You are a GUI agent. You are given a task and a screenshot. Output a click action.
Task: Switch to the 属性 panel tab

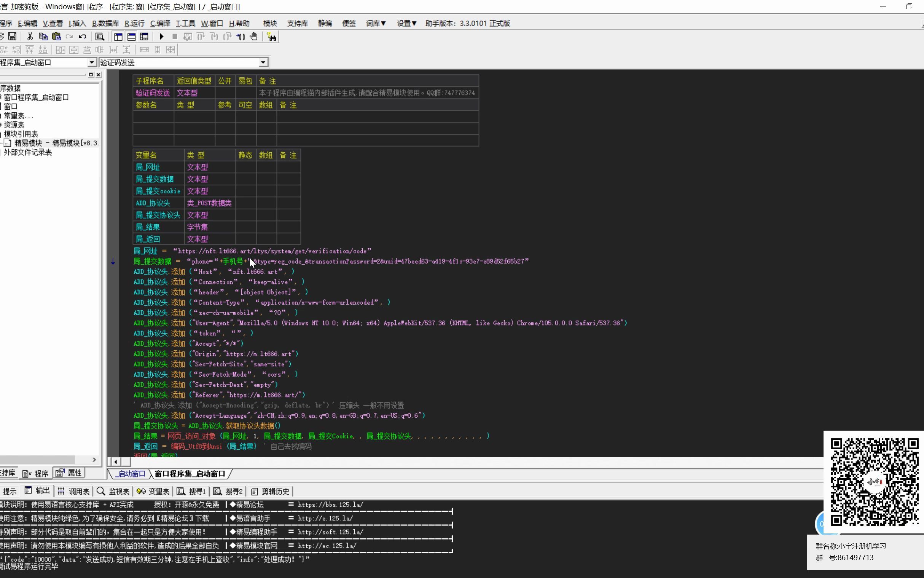69,473
